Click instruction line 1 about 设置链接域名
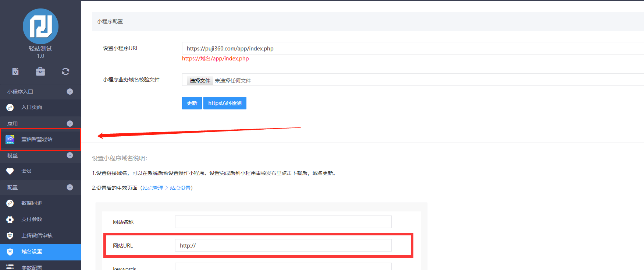The image size is (644, 270). tap(214, 173)
